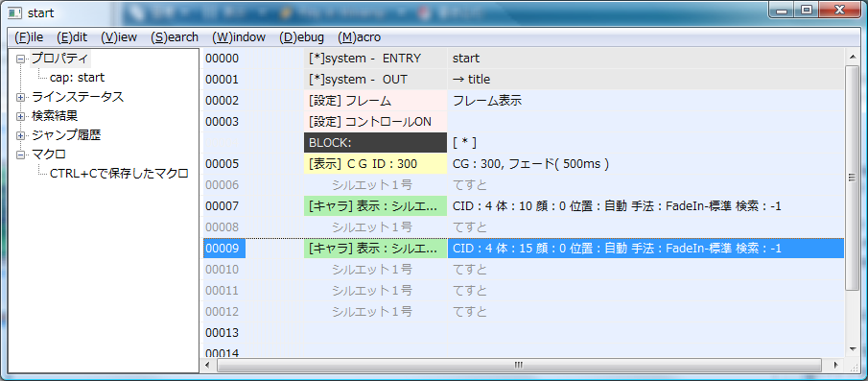Click the dark BLOCK: cell
This screenshot has height=381, width=868.
375,143
